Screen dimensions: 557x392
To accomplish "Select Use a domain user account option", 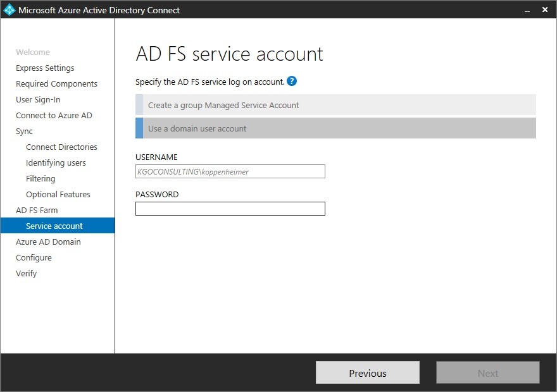I will point(335,128).
